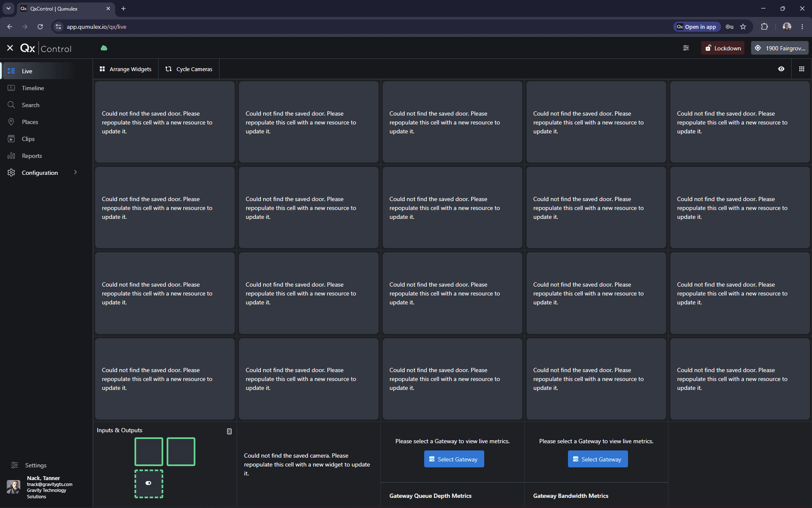Activate the Lockdown button
The width and height of the screenshot is (812, 508).
pyautogui.click(x=723, y=48)
